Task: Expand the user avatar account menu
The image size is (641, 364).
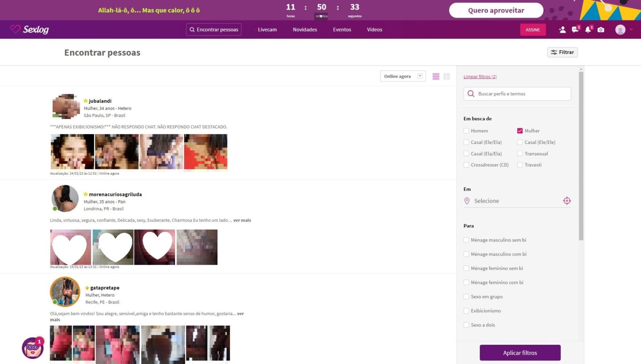Action: (623, 30)
